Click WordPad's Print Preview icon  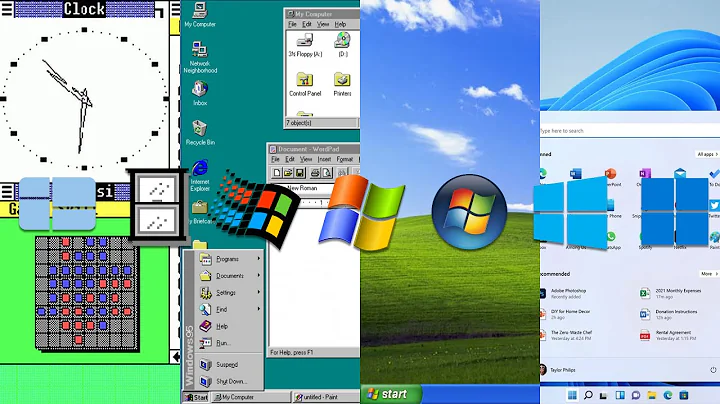click(x=326, y=173)
